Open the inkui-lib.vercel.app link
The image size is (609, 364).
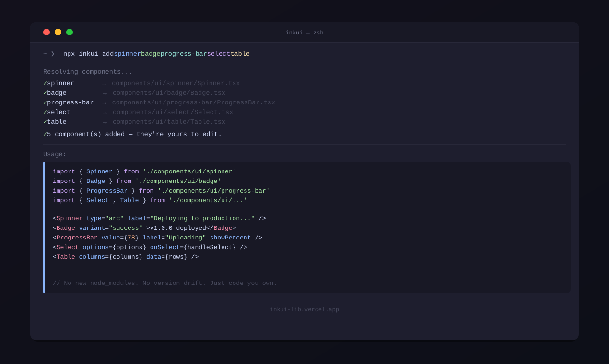(304, 310)
